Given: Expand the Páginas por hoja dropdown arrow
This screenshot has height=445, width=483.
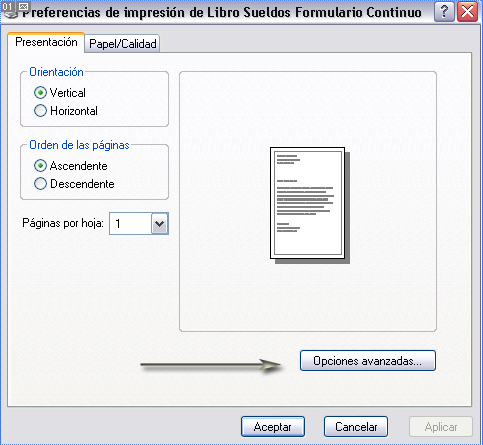Looking at the screenshot, I should [x=160, y=223].
